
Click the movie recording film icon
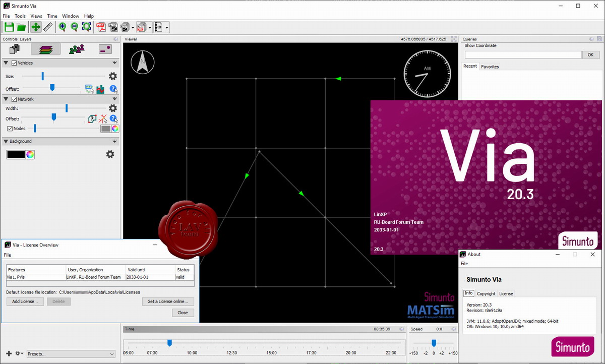coord(159,27)
